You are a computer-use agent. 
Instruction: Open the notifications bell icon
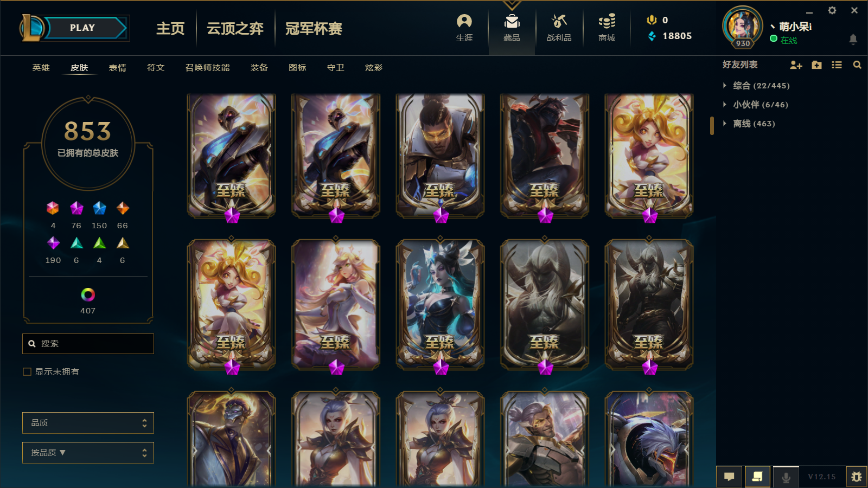point(853,39)
